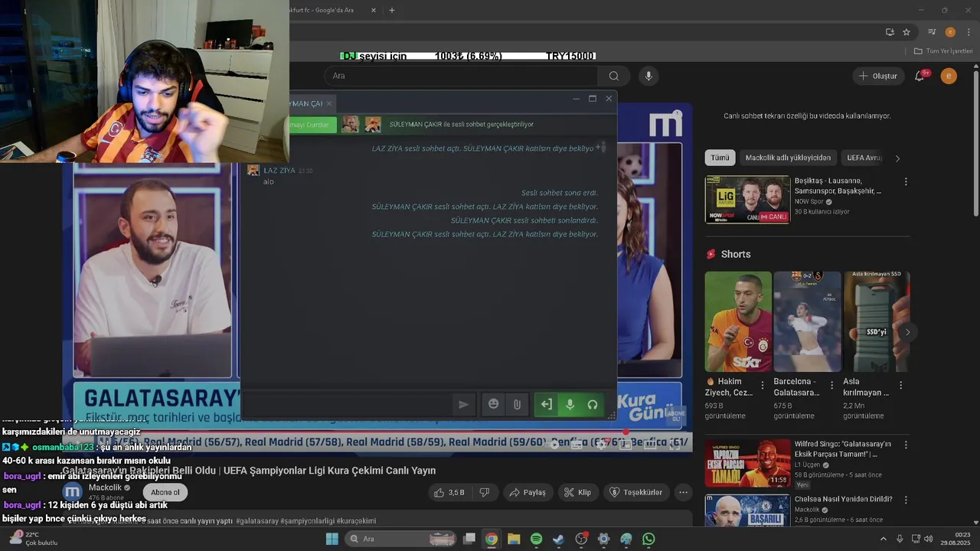980x551 pixels.
Task: Open the Hakim Ziyech short thumbnail
Action: coord(738,321)
